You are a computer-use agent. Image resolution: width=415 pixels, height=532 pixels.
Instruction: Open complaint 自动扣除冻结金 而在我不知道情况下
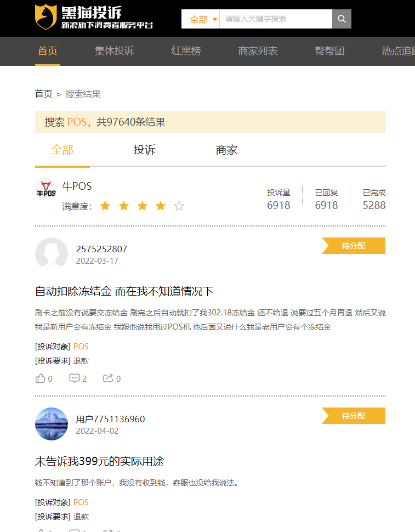coord(124,291)
